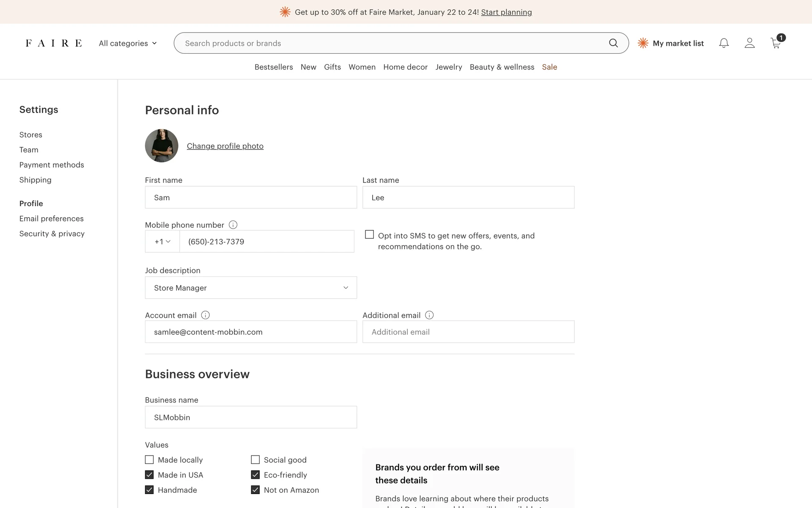The height and width of the screenshot is (508, 812).
Task: Check the Made locally value
Action: click(149, 460)
